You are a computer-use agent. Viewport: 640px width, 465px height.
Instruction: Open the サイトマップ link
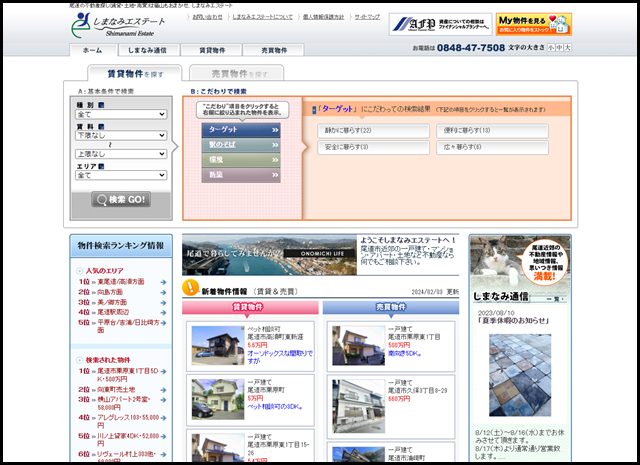click(x=367, y=17)
